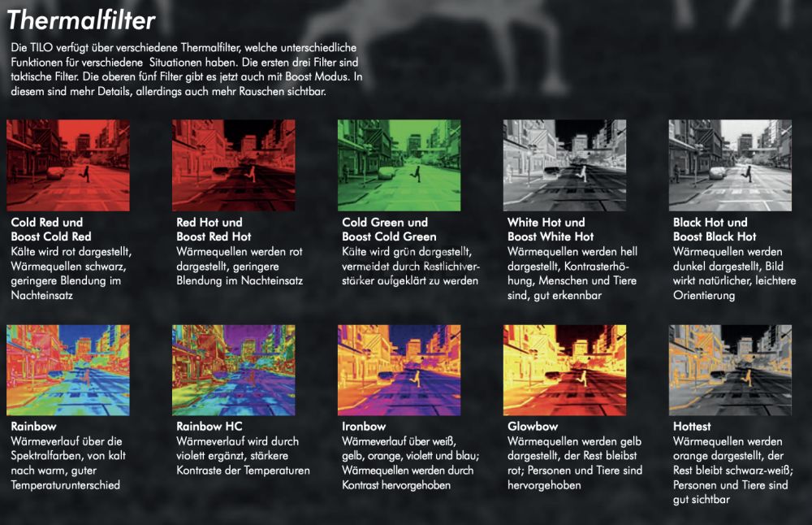Select the 'Boost Cold Green' heading text
This screenshot has height=525, width=812.
[389, 236]
